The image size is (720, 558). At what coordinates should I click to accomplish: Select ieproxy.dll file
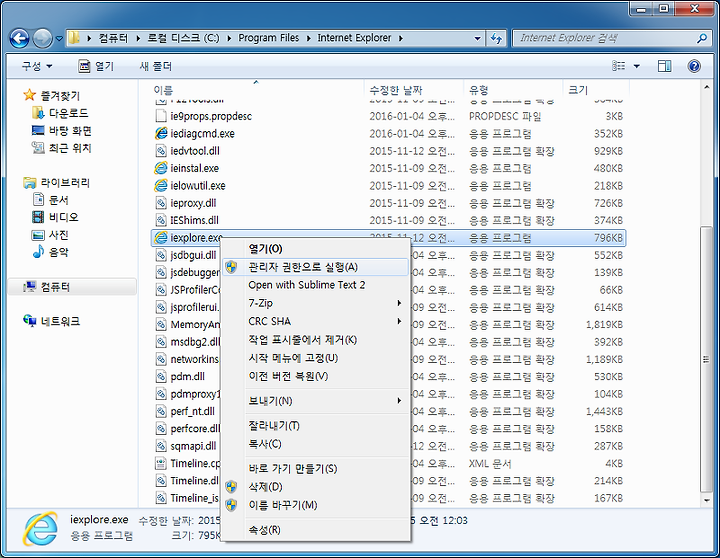point(193,203)
